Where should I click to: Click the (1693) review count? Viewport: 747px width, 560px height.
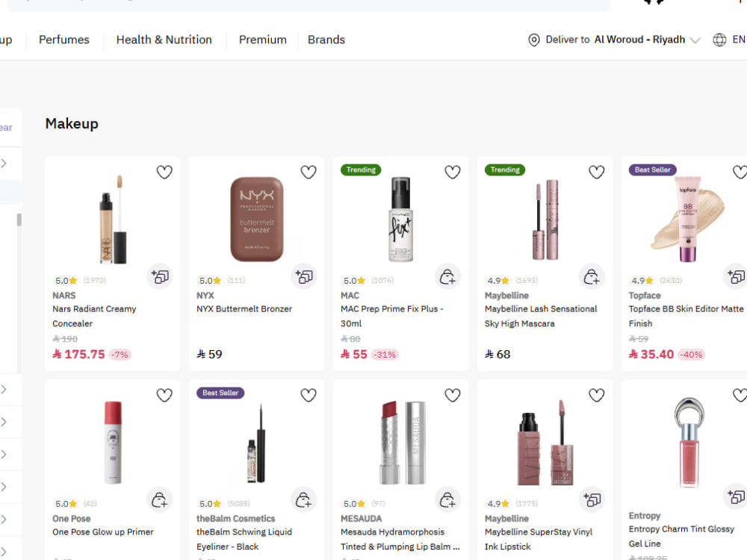coord(527,281)
